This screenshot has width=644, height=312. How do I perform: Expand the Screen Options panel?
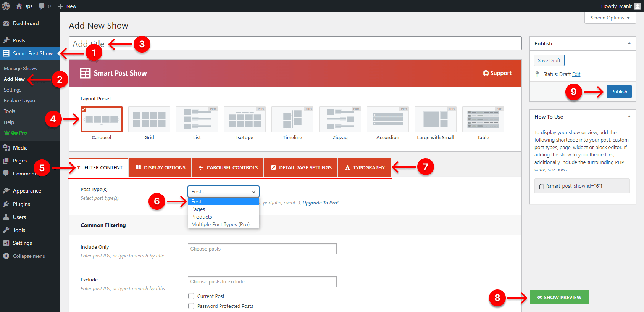pyautogui.click(x=610, y=18)
